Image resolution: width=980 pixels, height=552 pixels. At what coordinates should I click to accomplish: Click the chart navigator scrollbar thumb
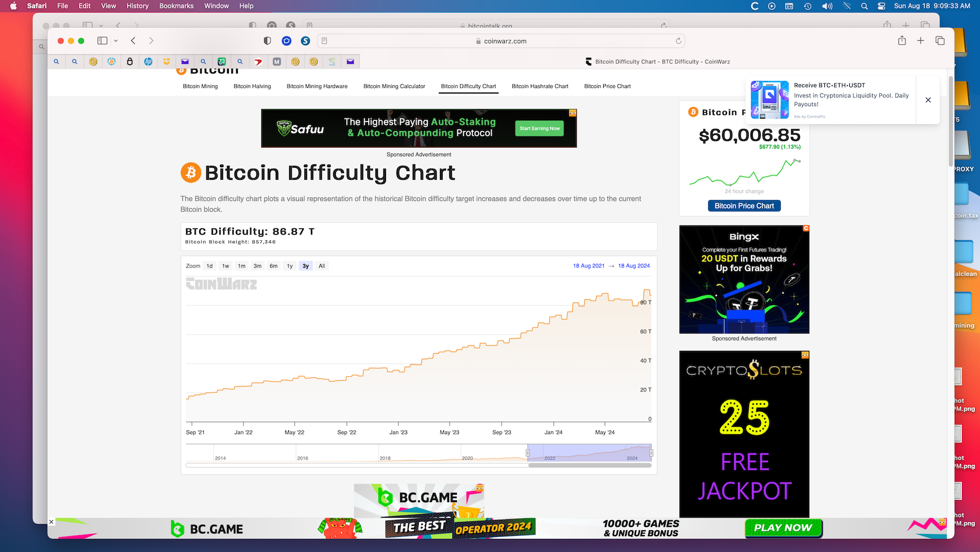[590, 465]
